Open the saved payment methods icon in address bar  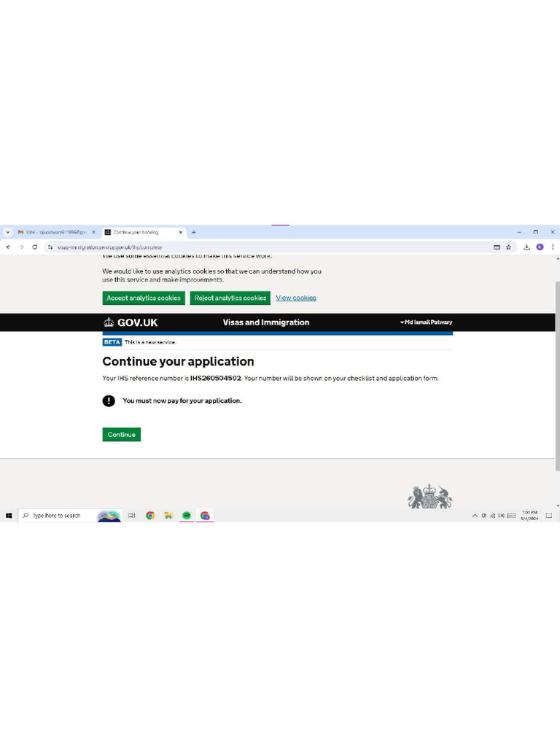[497, 247]
